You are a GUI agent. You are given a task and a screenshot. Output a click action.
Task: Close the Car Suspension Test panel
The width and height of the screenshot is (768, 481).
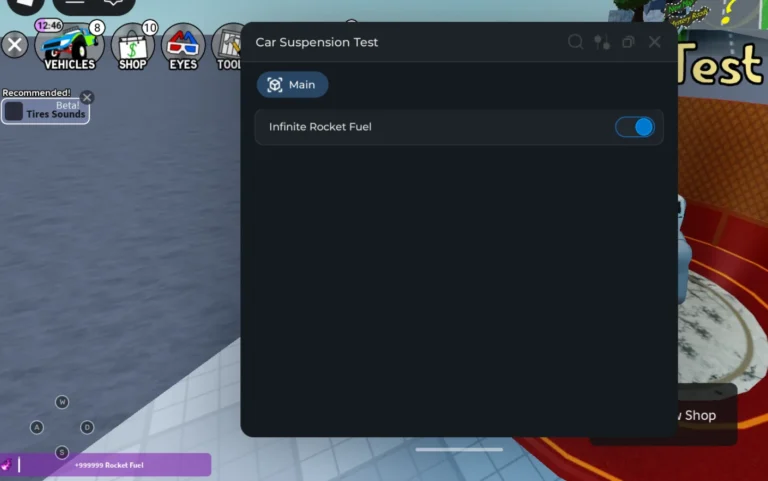(654, 42)
